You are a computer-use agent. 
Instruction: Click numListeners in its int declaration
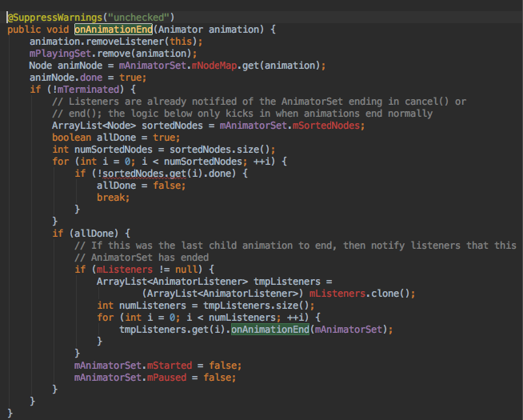pyautogui.click(x=153, y=306)
